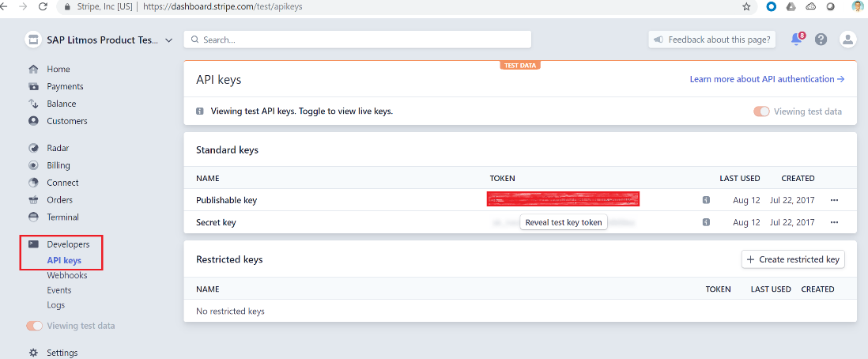Open the Balance section

(62, 104)
